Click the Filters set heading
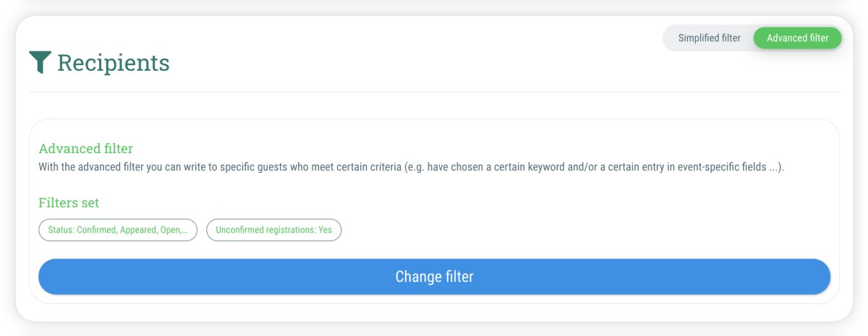The image size is (868, 336). (x=69, y=202)
